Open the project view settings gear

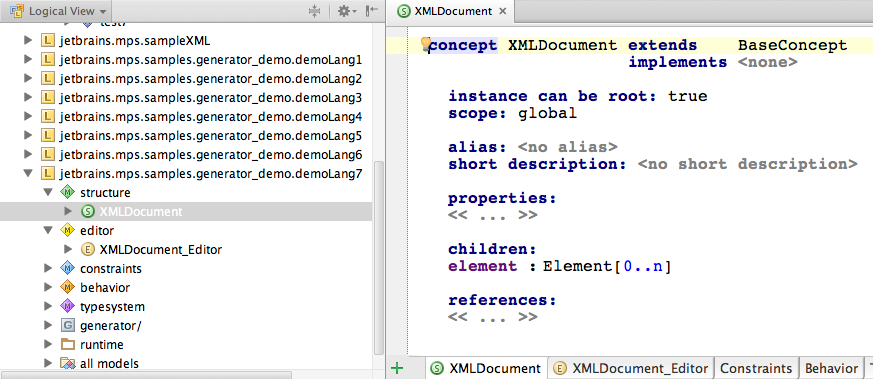(x=347, y=11)
